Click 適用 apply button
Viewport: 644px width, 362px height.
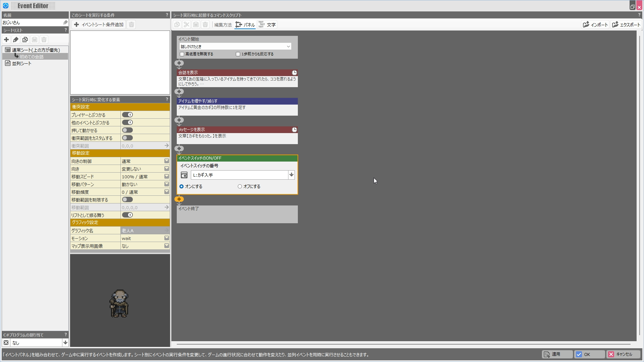(557, 354)
